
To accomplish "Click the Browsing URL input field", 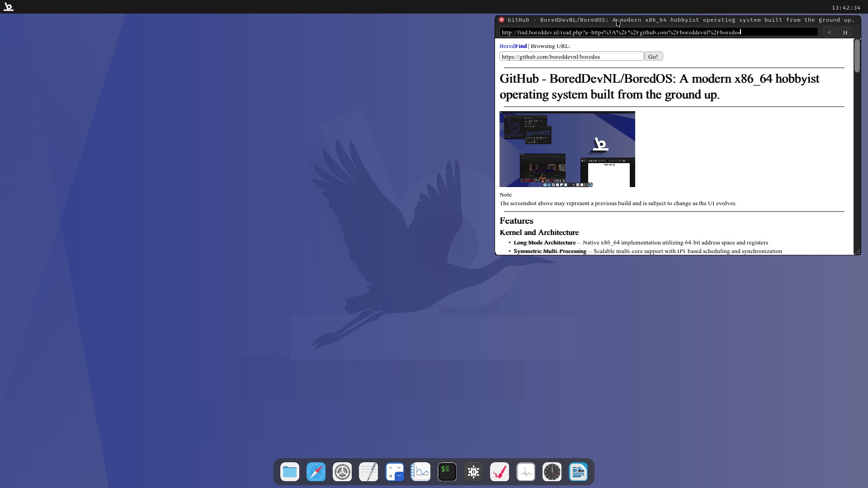I will pyautogui.click(x=572, y=56).
